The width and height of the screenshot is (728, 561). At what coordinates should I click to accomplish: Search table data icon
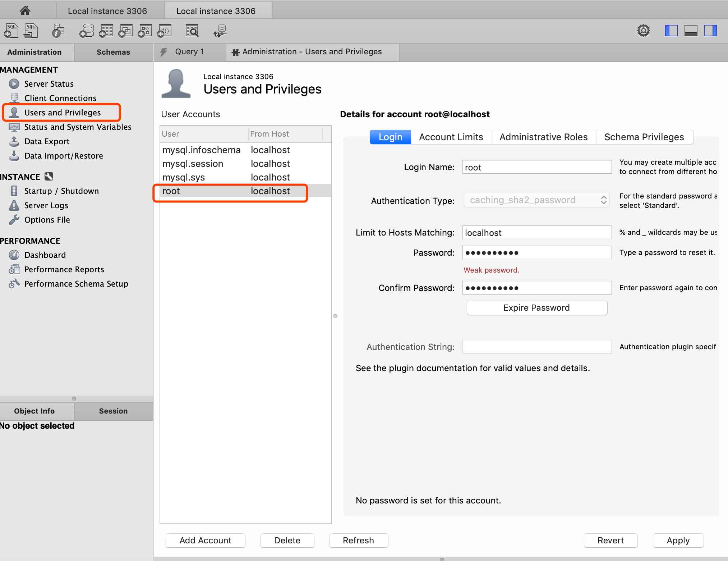[192, 31]
